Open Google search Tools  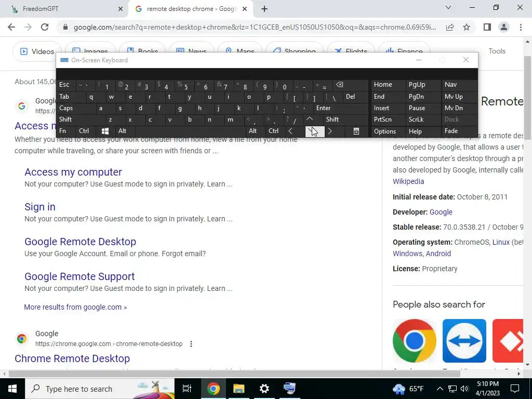pos(497,51)
